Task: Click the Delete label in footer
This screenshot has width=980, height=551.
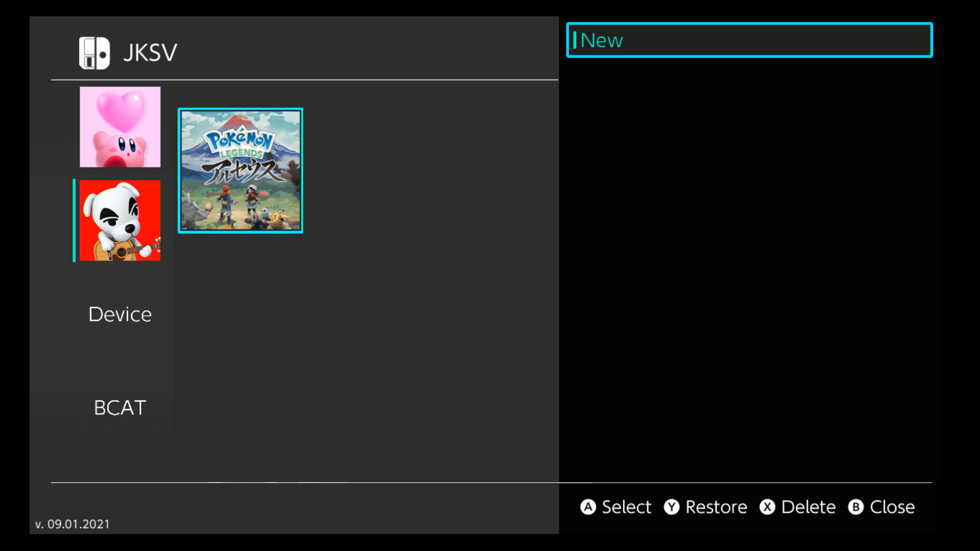Action: (808, 507)
